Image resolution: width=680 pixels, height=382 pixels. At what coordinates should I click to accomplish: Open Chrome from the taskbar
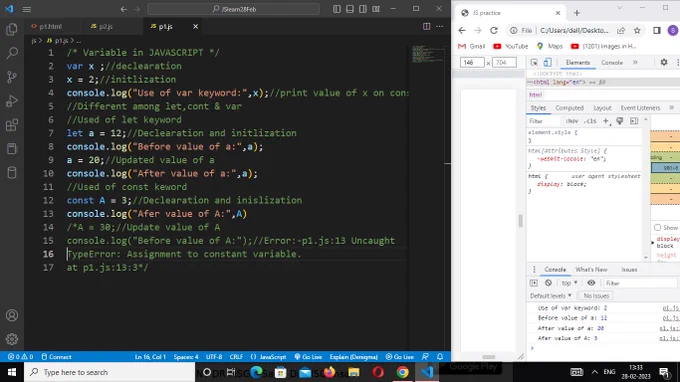402,372
